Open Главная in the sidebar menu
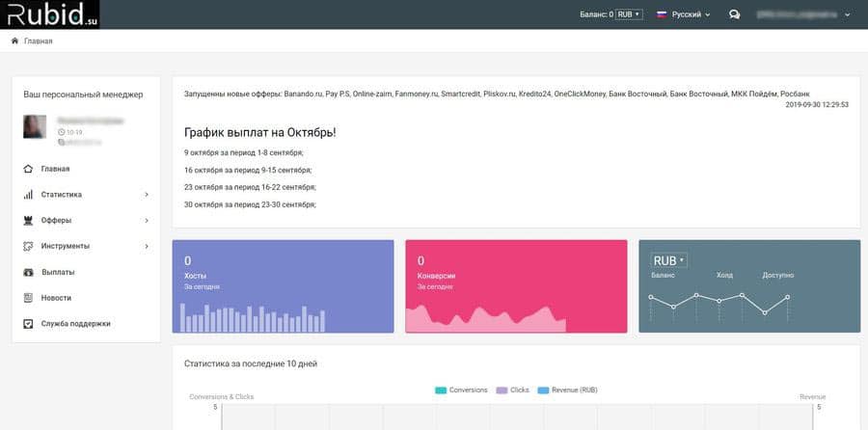This screenshot has height=430, width=868. tap(55, 169)
